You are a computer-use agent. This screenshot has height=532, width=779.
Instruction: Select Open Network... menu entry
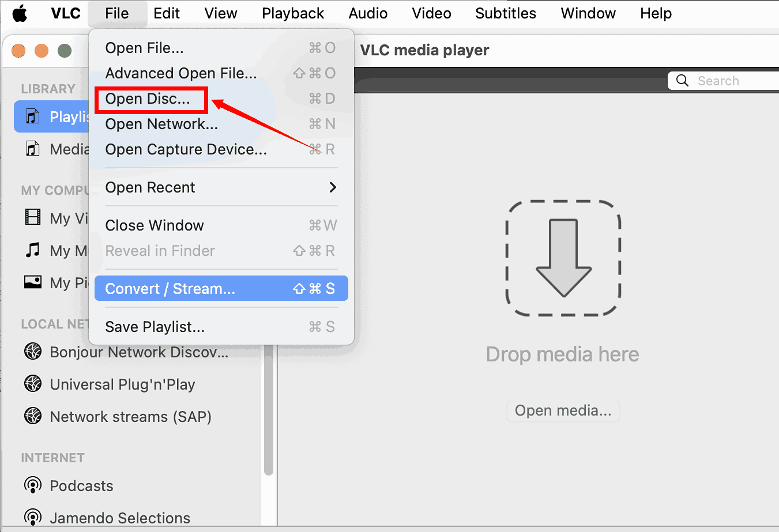tap(161, 124)
